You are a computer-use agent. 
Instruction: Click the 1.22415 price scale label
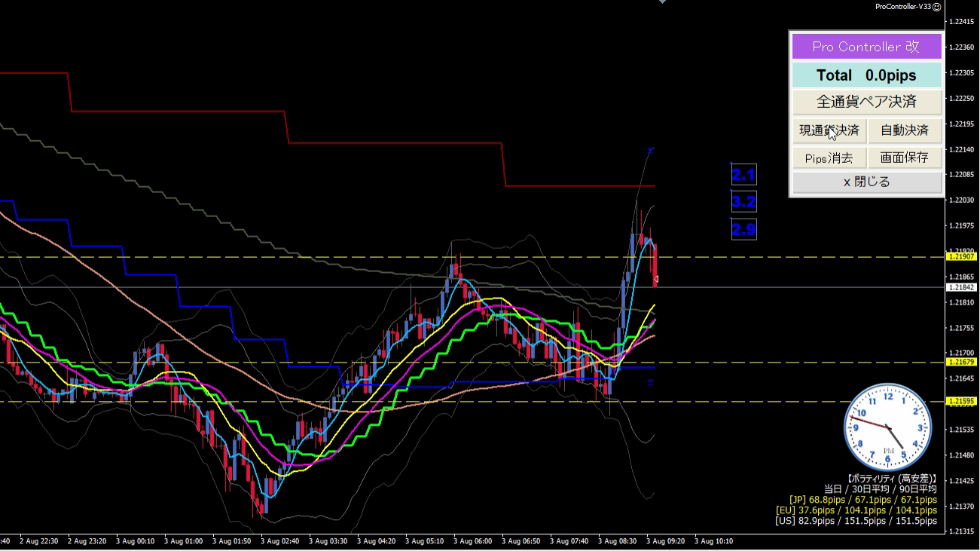point(963,22)
